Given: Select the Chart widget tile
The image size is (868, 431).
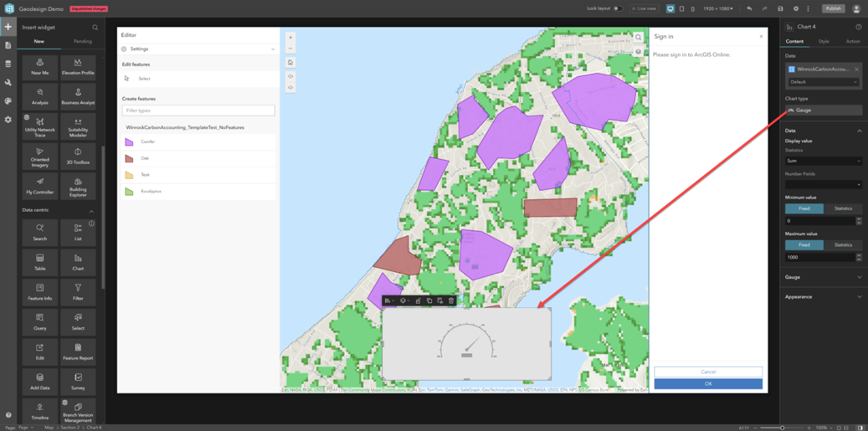Looking at the screenshot, I should pyautogui.click(x=78, y=262).
